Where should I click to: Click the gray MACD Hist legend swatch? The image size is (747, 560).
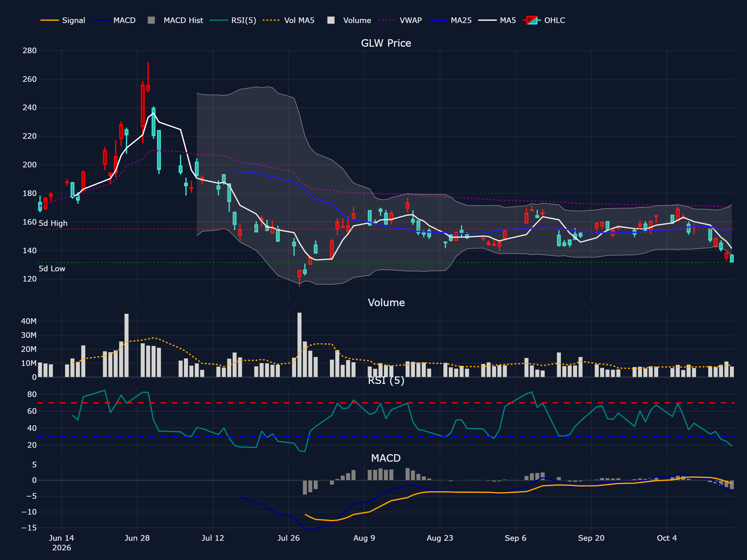point(151,20)
